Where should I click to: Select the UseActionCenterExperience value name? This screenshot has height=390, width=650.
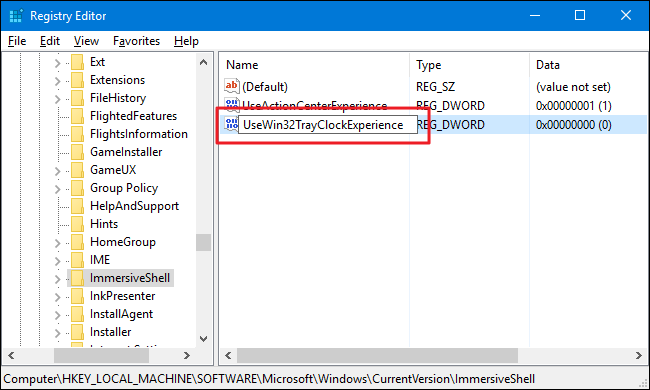pyautogui.click(x=315, y=106)
